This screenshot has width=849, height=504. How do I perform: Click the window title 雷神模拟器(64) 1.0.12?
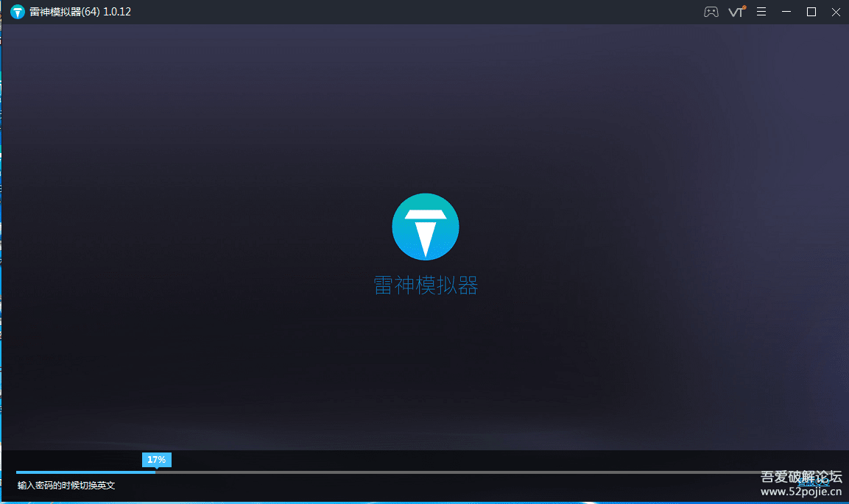pyautogui.click(x=80, y=12)
